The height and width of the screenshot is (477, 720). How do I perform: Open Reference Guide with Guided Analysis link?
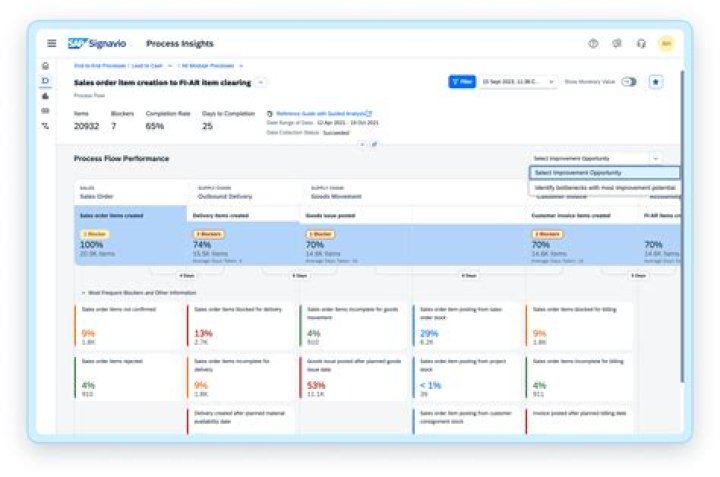tap(324, 113)
